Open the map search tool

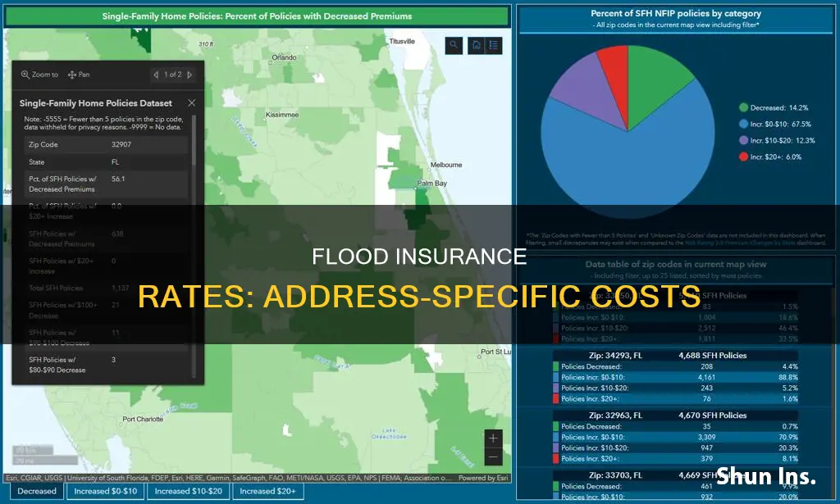454,45
